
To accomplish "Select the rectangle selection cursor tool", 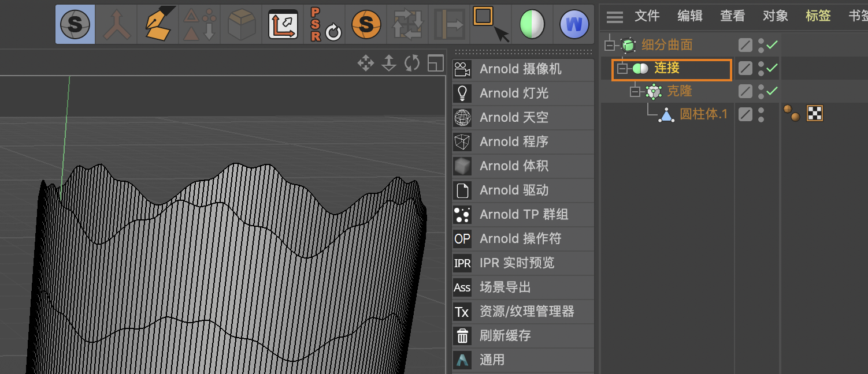I will point(491,24).
